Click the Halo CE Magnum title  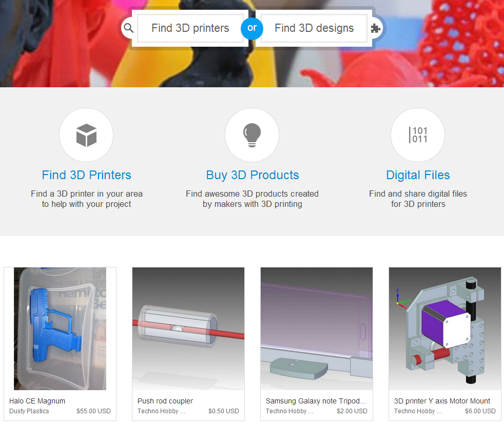click(x=37, y=401)
